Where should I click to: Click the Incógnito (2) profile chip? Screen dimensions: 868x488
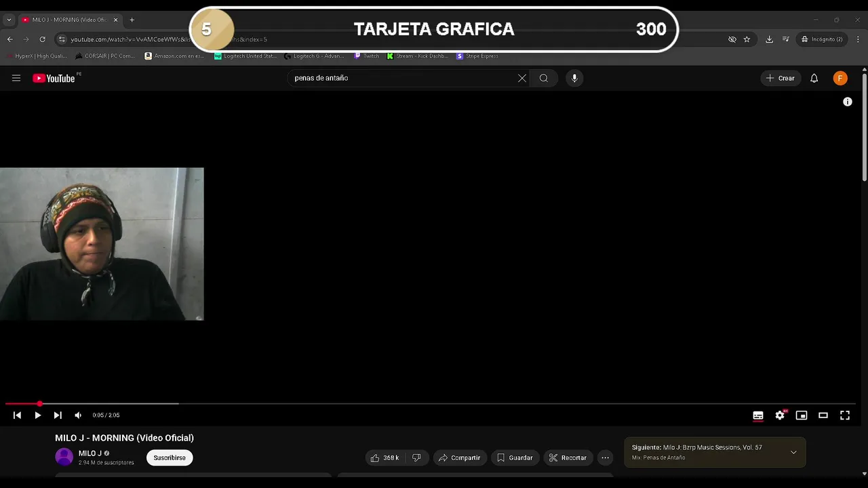click(822, 39)
